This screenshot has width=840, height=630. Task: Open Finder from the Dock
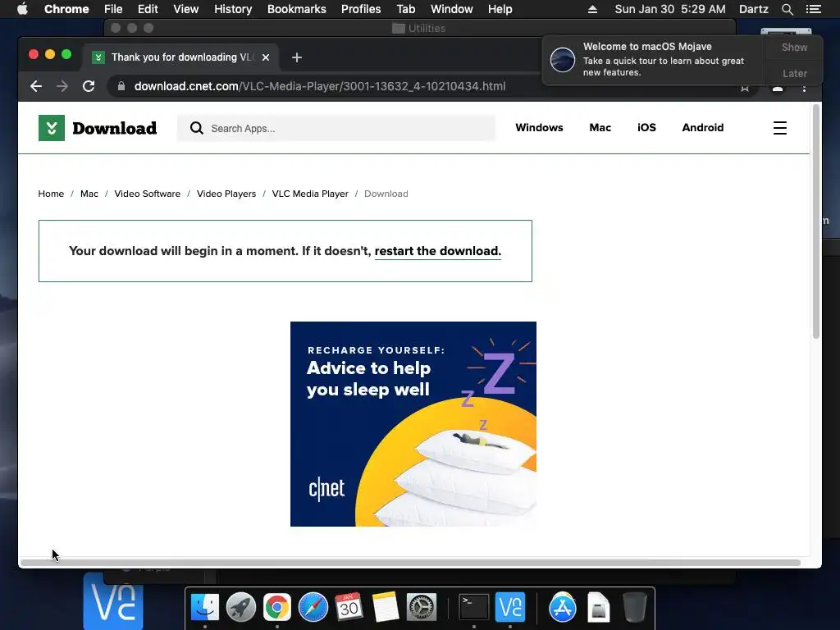205,608
